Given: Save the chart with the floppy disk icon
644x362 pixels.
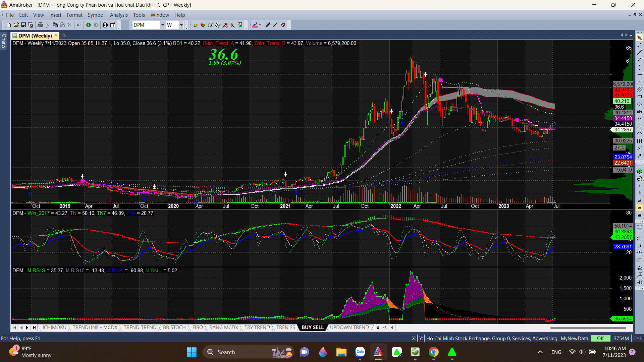Looking at the screenshot, I should [x=23, y=25].
